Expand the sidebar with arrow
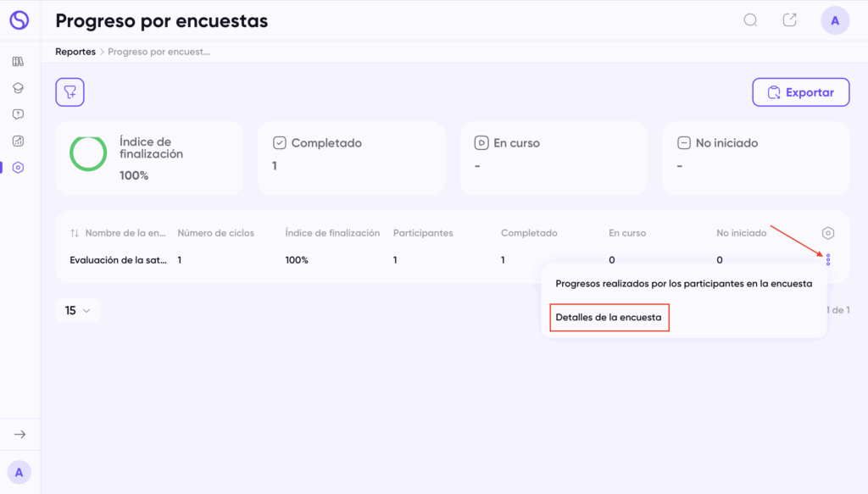The image size is (868, 494). 20,434
